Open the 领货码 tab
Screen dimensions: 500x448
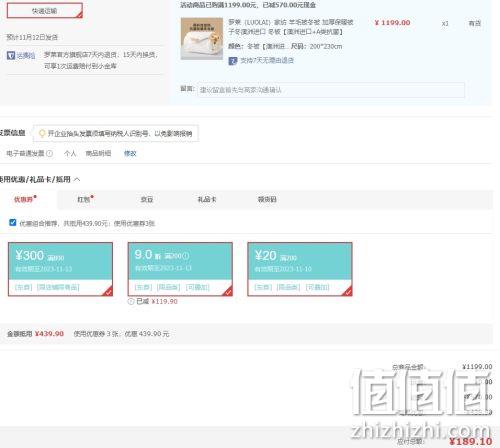click(x=267, y=199)
